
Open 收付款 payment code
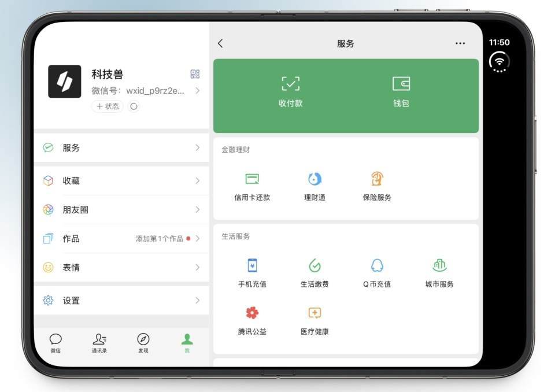[291, 92]
